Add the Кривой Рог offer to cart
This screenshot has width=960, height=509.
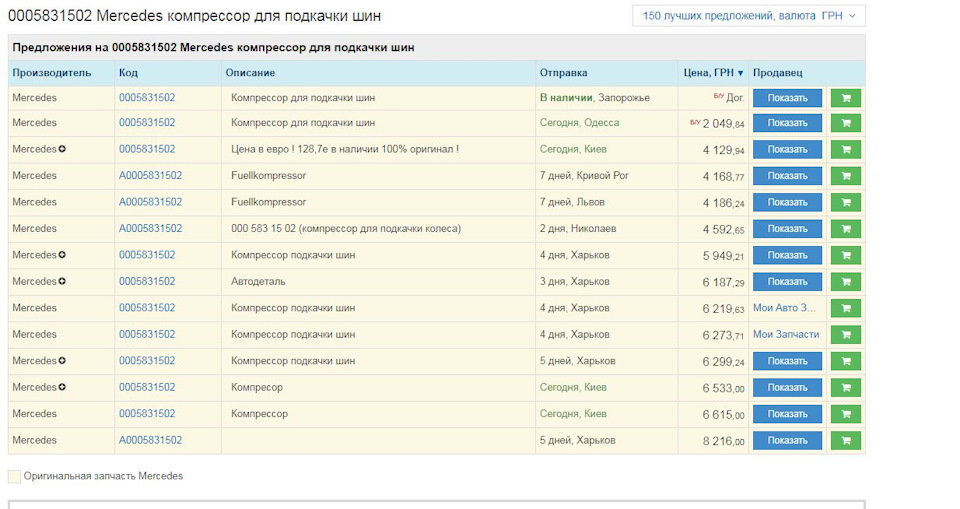[x=846, y=176]
